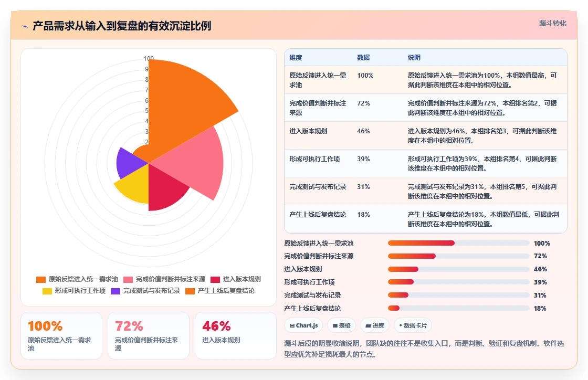Image resolution: width=588 pixels, height=380 pixels.
Task: Click the pink legend color box
Action: click(128, 280)
